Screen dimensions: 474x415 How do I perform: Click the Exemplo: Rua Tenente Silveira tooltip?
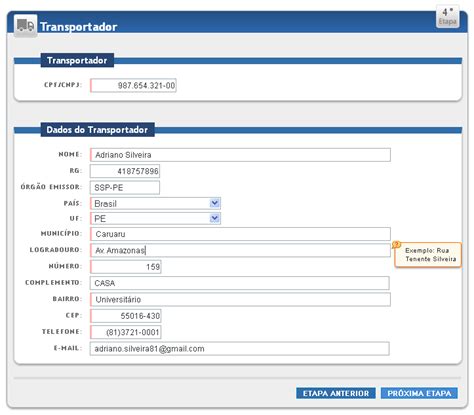click(x=428, y=255)
